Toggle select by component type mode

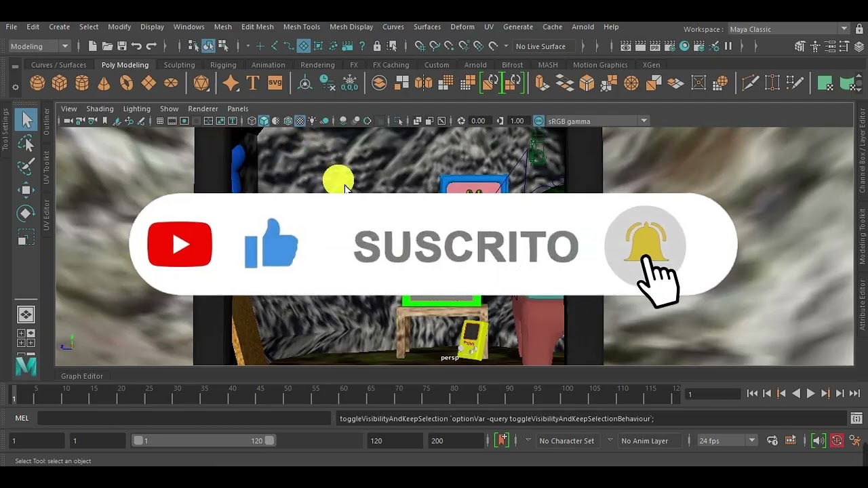[x=223, y=46]
